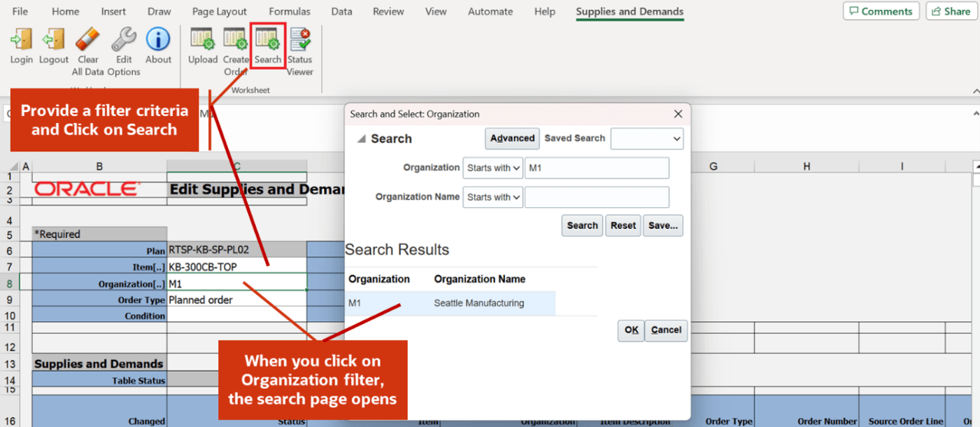Expand the formula bar chevron

(975, 113)
